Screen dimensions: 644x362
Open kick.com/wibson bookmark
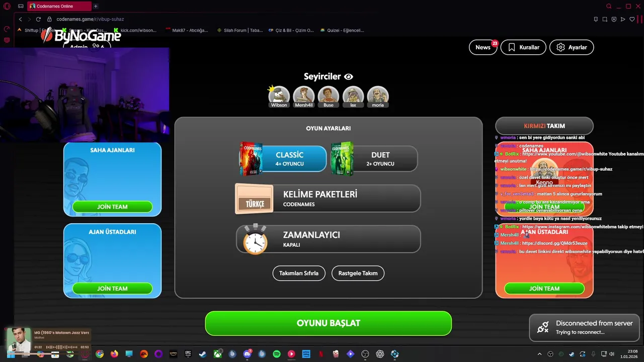click(135, 30)
